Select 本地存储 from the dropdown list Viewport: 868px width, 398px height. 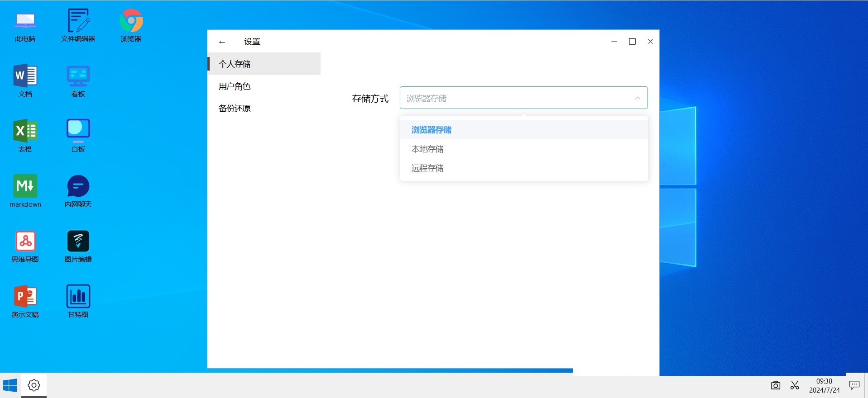427,149
